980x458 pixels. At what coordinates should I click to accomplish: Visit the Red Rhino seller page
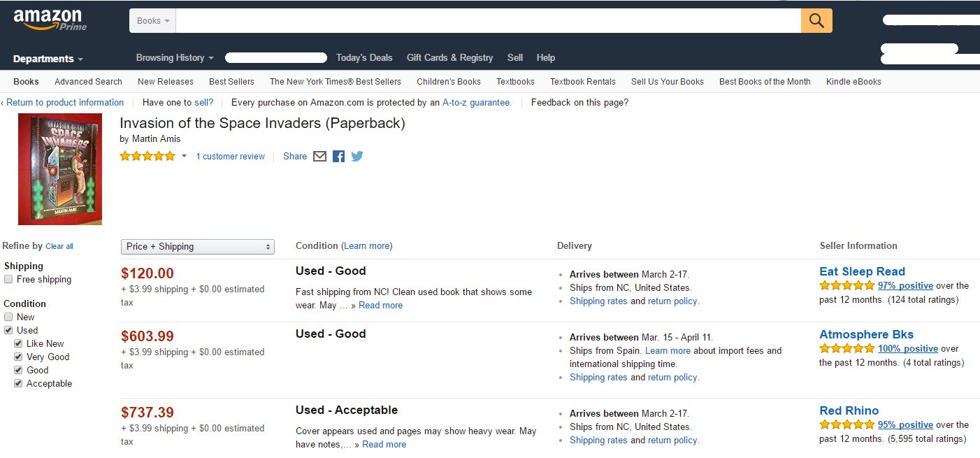tap(849, 410)
